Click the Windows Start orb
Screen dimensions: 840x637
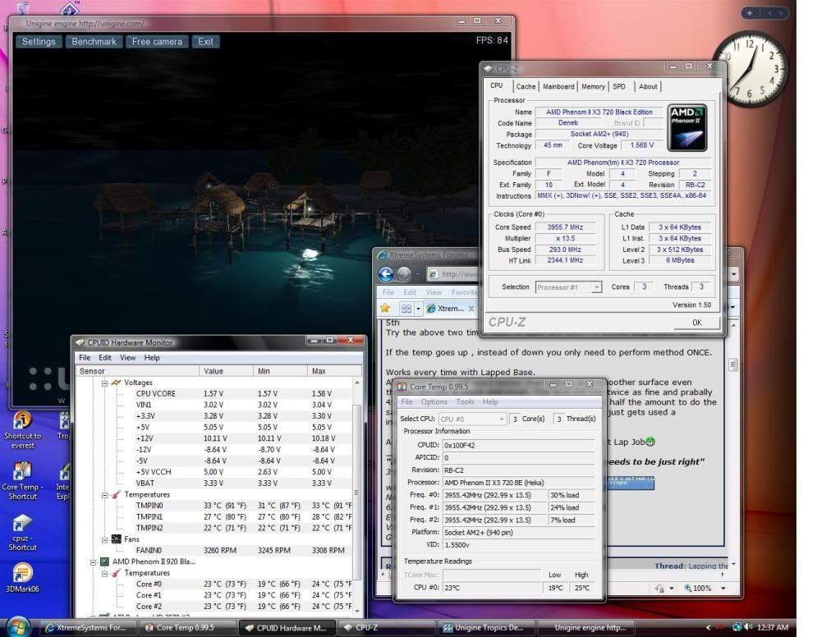[x=18, y=627]
